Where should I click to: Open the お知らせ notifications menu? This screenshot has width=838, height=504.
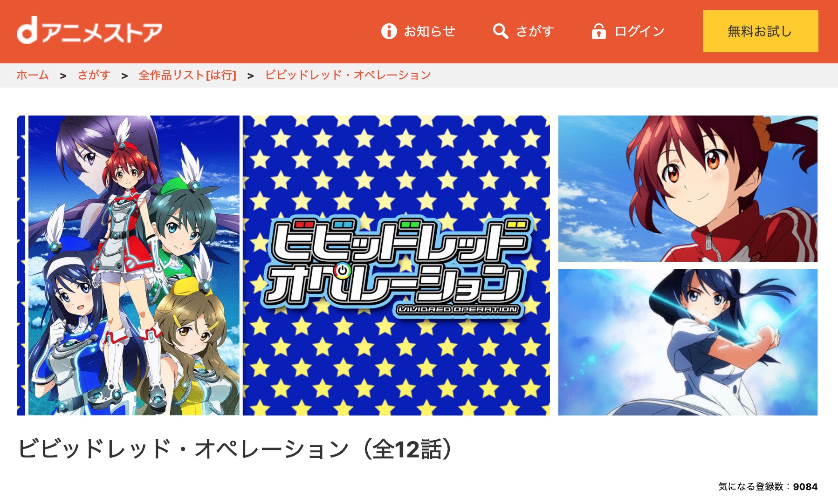[418, 31]
